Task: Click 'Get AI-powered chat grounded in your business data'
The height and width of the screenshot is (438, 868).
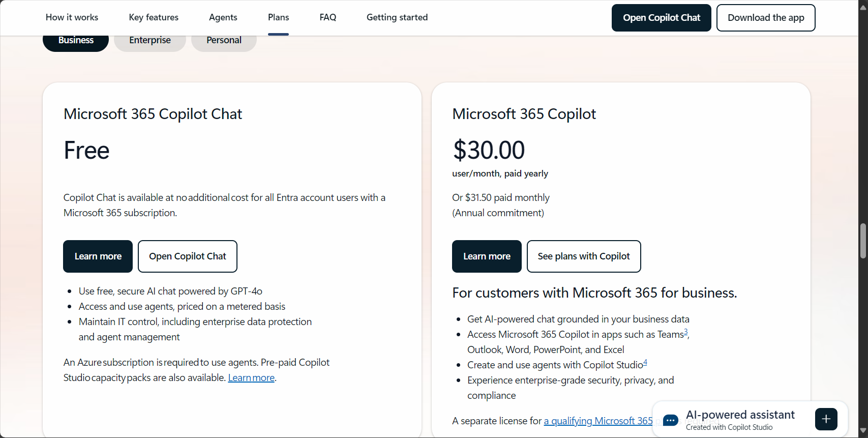Action: (x=578, y=319)
